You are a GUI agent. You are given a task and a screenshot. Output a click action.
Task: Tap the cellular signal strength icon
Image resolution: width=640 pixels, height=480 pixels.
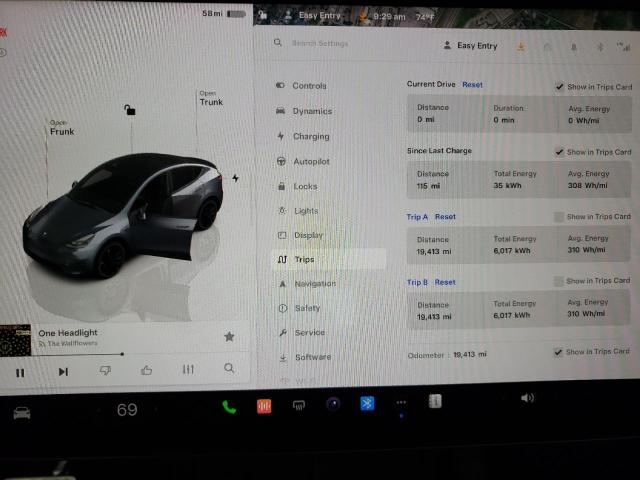(624, 47)
